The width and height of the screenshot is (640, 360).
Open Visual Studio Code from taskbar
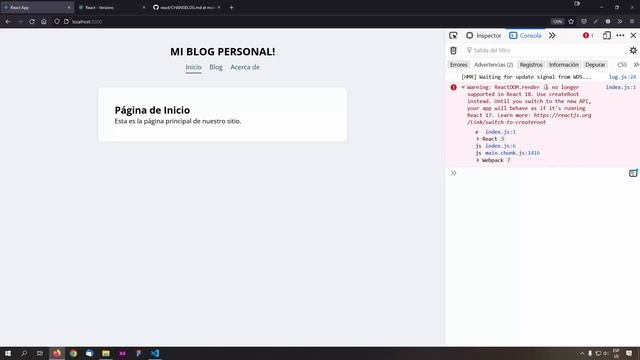point(155,353)
